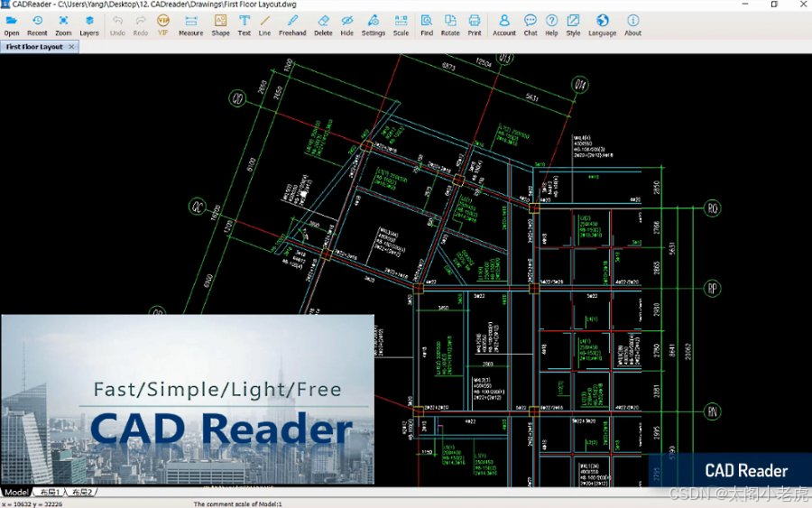Switch to the 布局1 layout tab
This screenshot has width=812, height=508.
51,492
